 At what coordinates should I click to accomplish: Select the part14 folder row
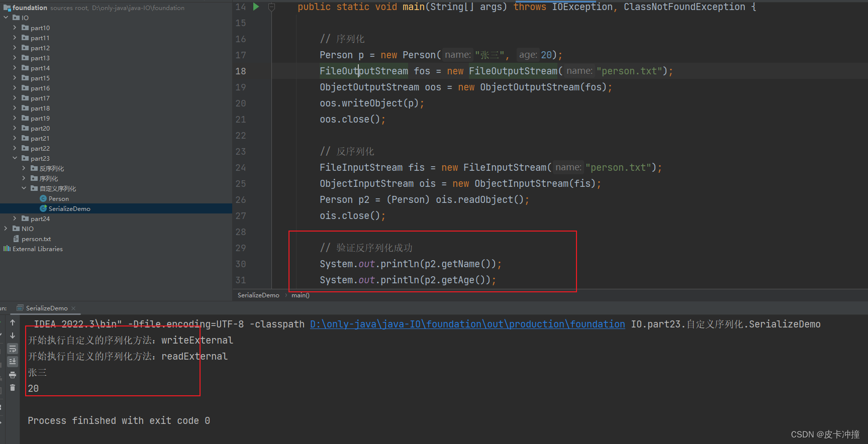116,68
